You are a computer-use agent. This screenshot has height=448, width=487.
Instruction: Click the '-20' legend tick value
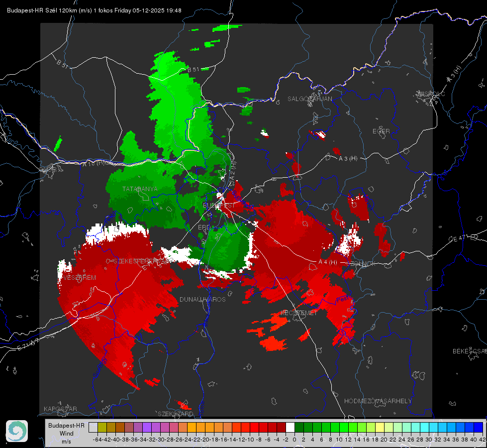(205, 440)
